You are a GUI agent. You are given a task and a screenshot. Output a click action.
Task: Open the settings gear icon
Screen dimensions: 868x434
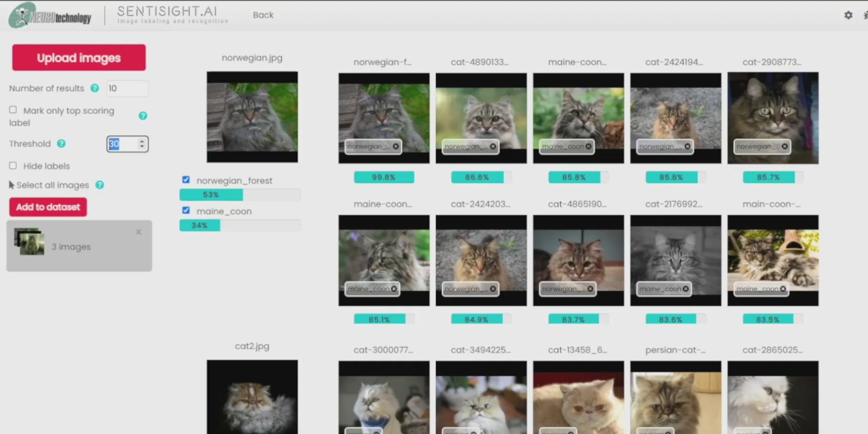coord(848,15)
